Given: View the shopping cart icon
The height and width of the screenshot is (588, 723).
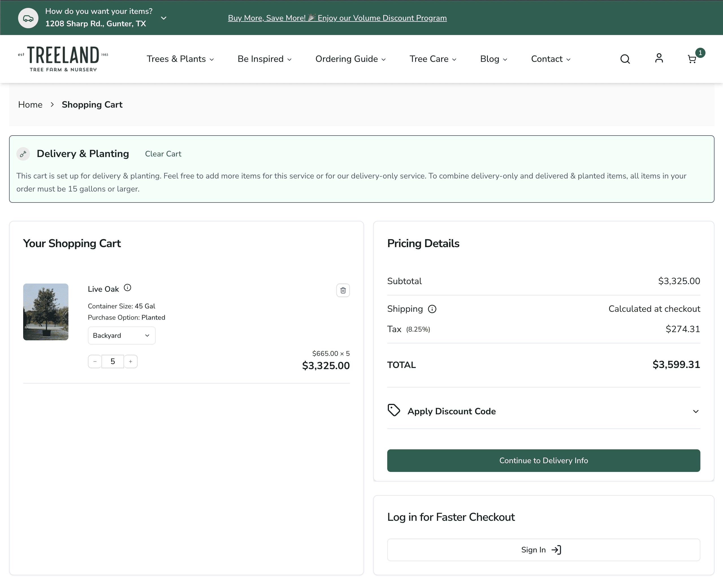Looking at the screenshot, I should click(692, 59).
